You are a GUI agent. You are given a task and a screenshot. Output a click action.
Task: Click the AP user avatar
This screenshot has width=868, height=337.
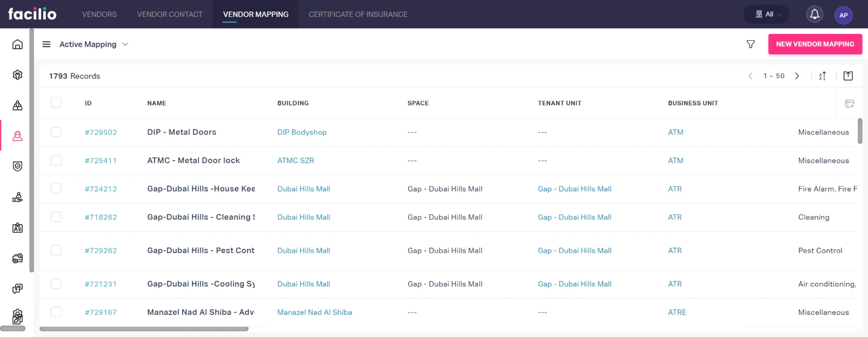pyautogui.click(x=843, y=15)
